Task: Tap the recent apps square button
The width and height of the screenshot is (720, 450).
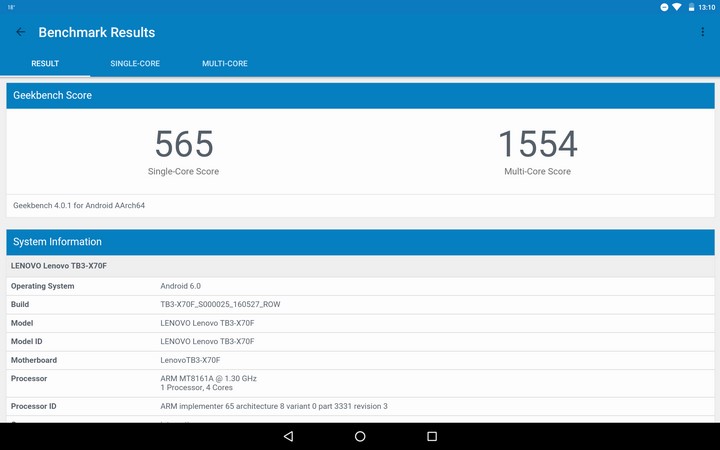Action: [x=432, y=436]
